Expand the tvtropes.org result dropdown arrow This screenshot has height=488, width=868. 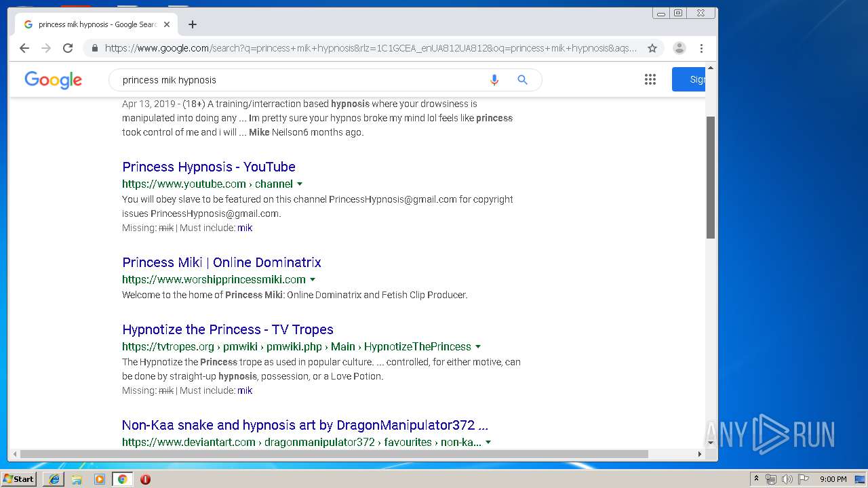(478, 347)
